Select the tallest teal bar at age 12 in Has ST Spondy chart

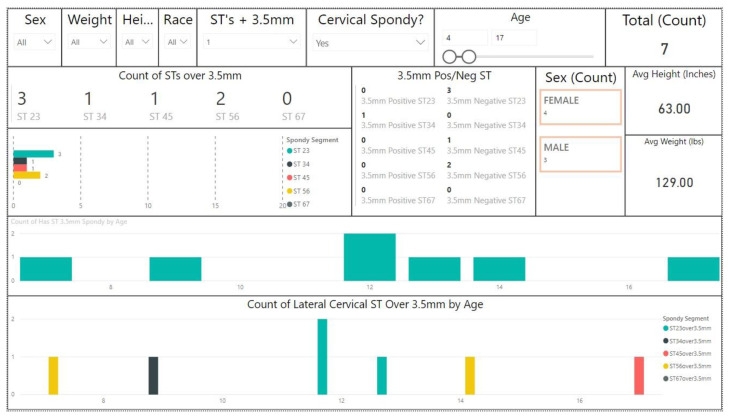pos(369,257)
